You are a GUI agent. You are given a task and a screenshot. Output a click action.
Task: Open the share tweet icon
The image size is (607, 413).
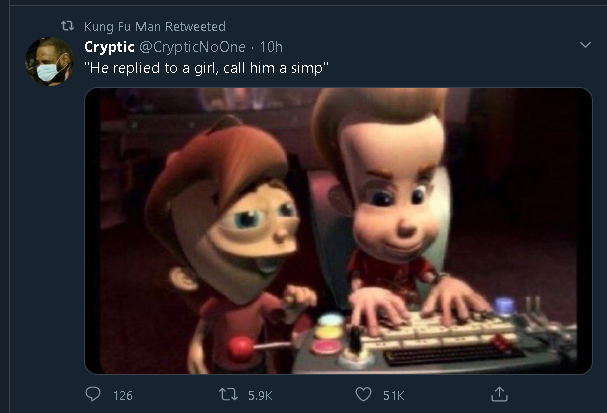499,394
